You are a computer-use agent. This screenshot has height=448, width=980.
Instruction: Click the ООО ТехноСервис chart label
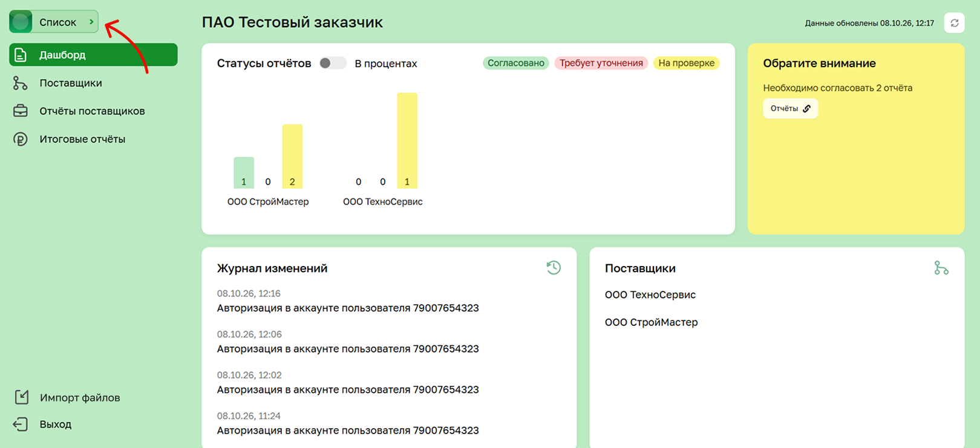tap(383, 202)
